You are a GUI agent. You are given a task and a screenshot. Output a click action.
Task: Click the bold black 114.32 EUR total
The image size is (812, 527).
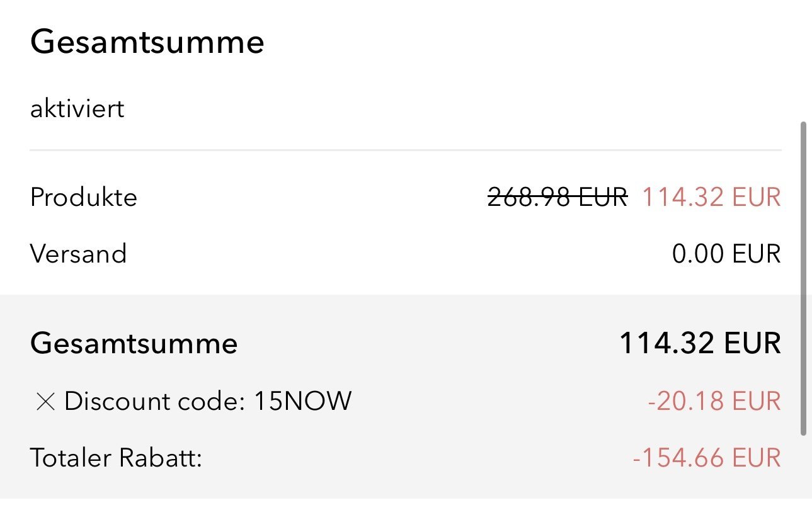[x=700, y=344]
